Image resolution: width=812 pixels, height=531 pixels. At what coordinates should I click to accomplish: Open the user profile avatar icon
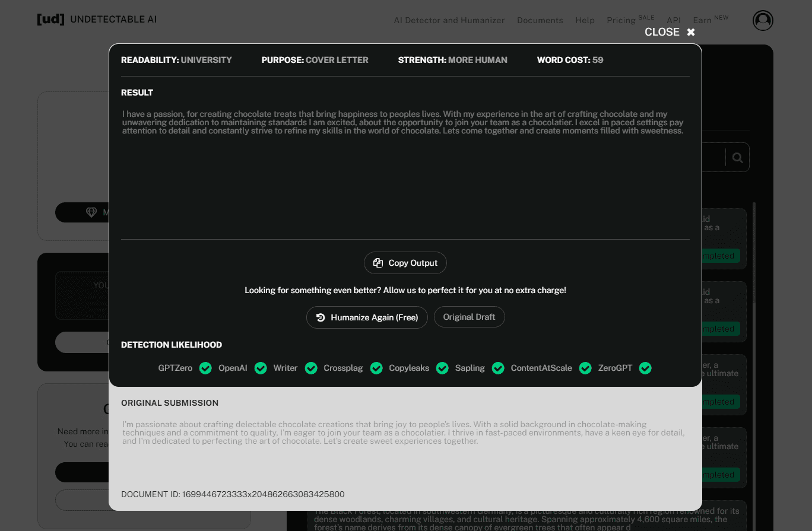pos(763,20)
